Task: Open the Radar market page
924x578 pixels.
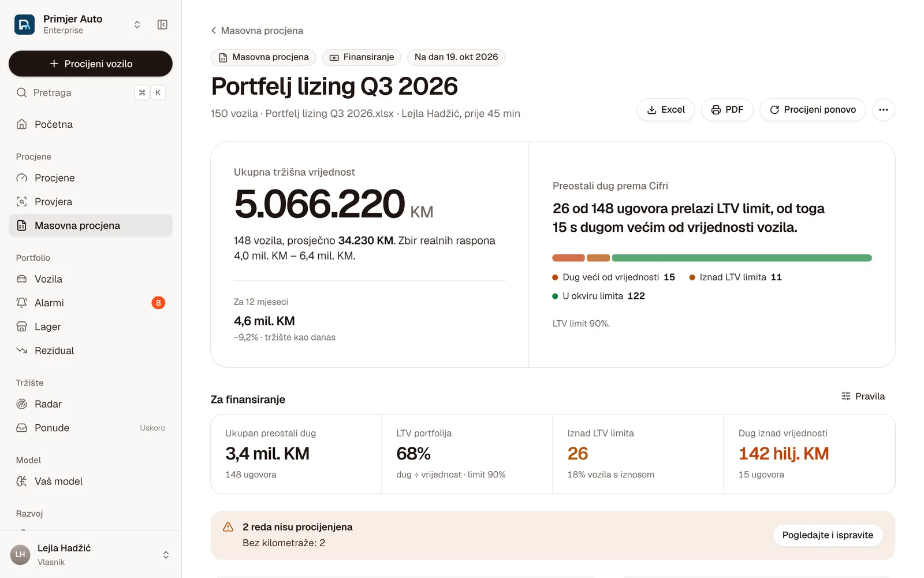Action: 91,404
